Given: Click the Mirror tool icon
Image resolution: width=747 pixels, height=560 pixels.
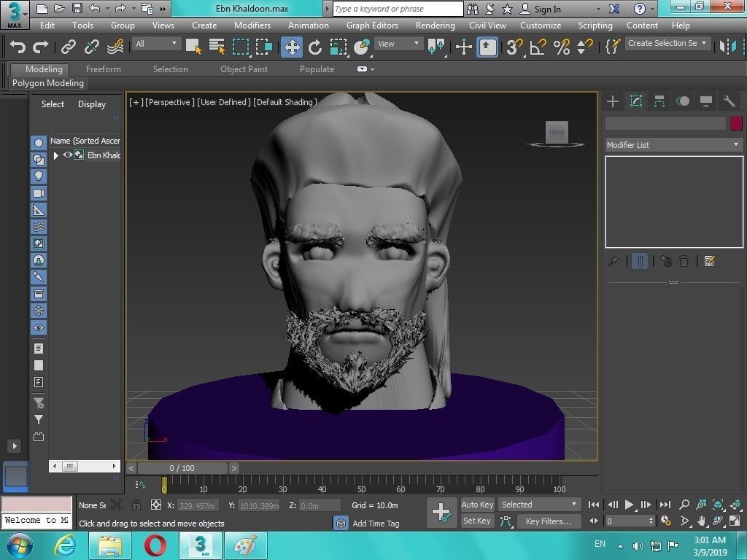Looking at the screenshot, I should pos(728,47).
